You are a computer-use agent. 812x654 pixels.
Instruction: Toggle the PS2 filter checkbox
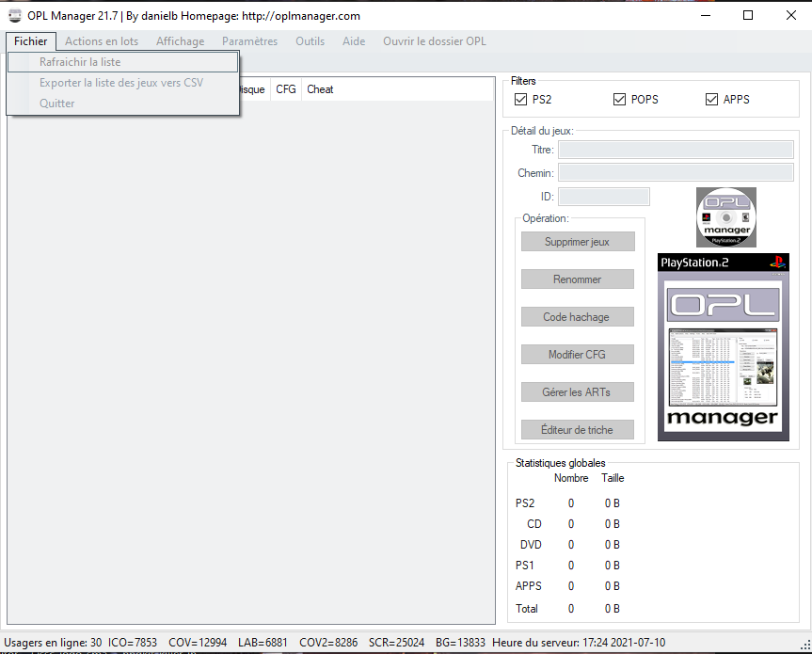[x=521, y=99]
